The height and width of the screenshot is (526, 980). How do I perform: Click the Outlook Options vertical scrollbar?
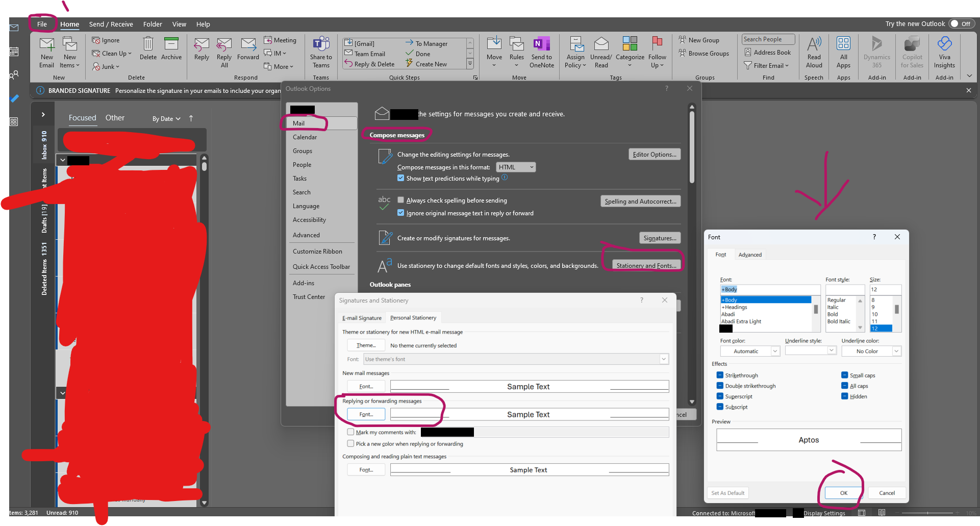[x=692, y=147]
